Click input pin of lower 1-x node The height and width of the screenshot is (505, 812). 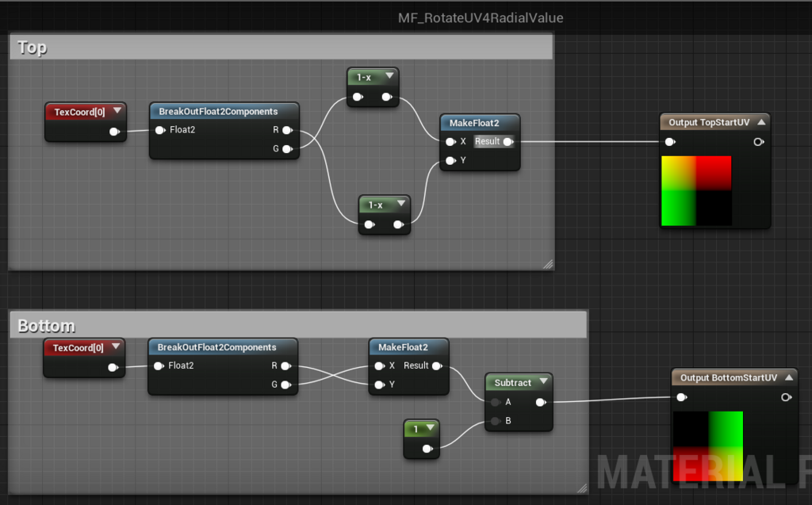coord(370,224)
